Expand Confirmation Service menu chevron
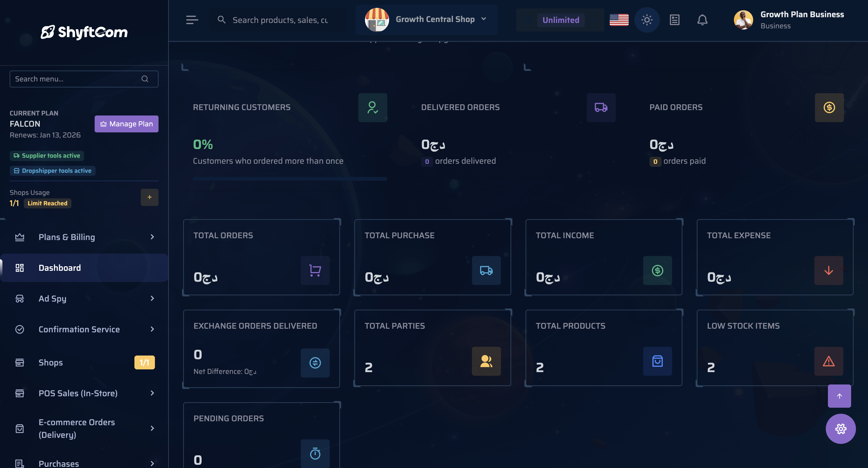Screen dimensions: 868x468 (152, 329)
